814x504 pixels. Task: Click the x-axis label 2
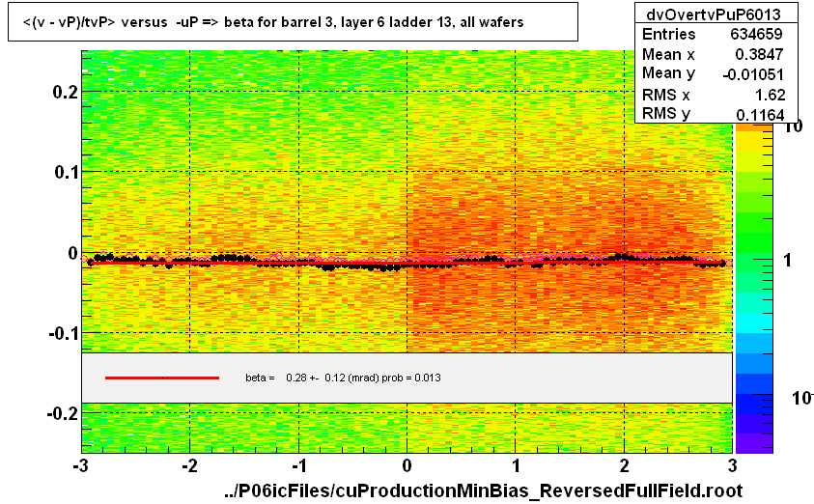(x=624, y=465)
